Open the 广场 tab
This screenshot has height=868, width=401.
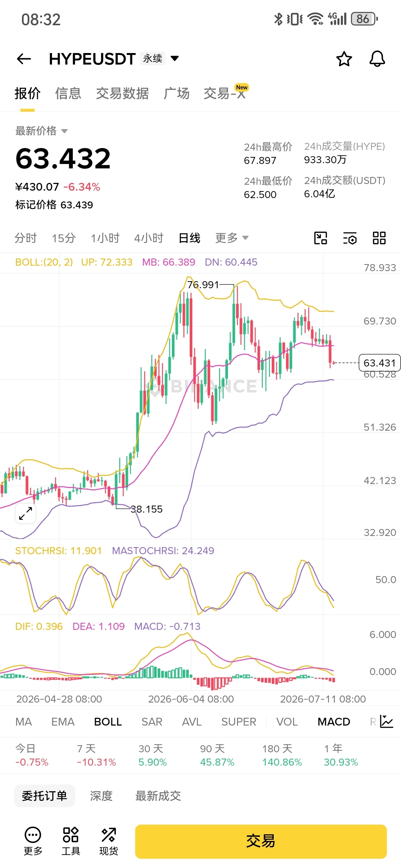(176, 93)
